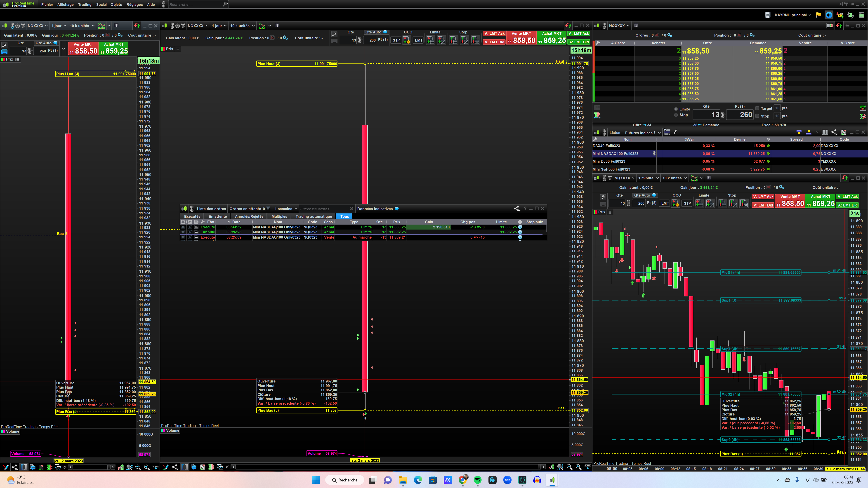
Task: Click the drawing tools pencil icon
Action: 5,467
